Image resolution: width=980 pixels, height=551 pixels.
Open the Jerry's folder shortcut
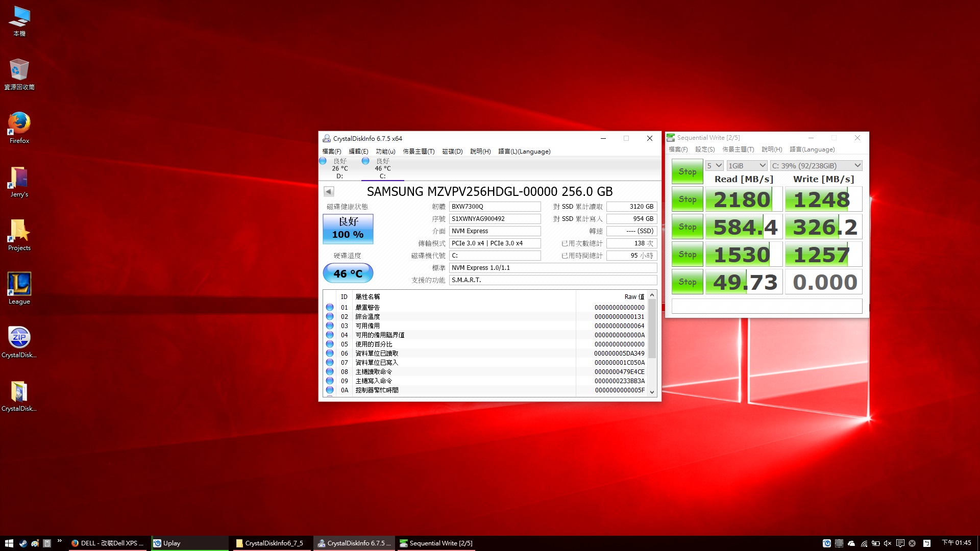pos(19,182)
